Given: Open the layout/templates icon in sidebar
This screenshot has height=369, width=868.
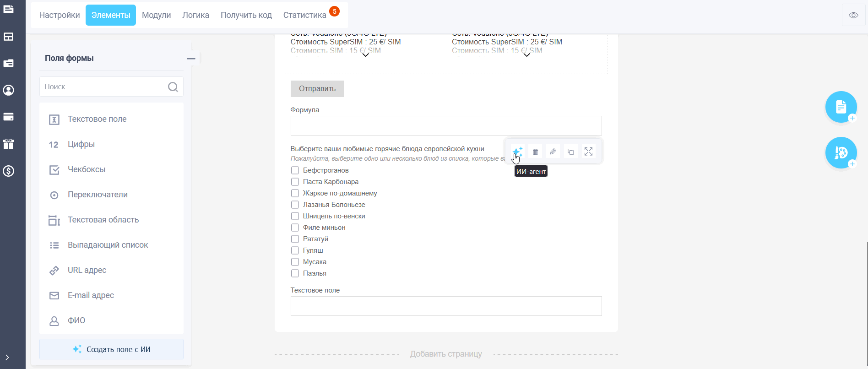Looking at the screenshot, I should pyautogui.click(x=8, y=37).
